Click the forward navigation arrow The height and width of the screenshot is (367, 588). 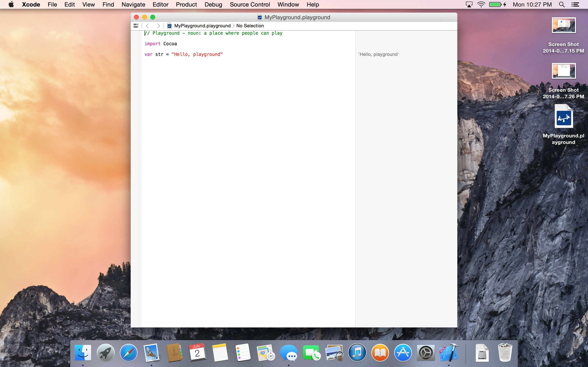click(158, 26)
